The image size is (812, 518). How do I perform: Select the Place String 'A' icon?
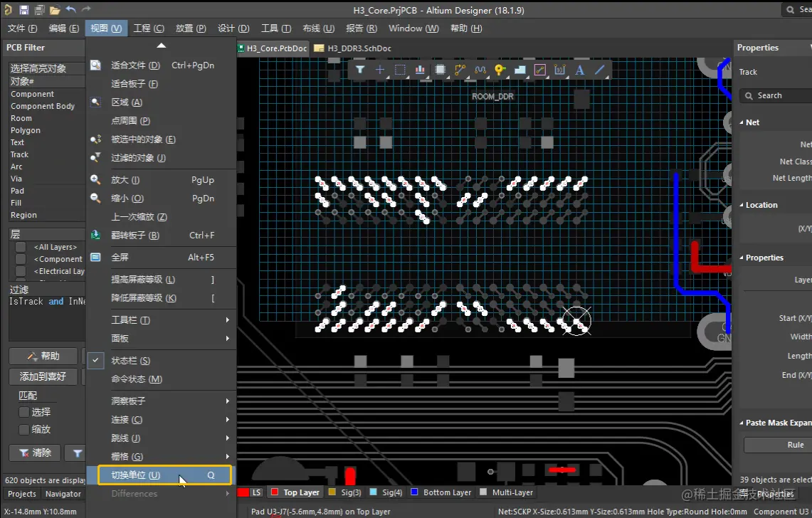coord(580,70)
